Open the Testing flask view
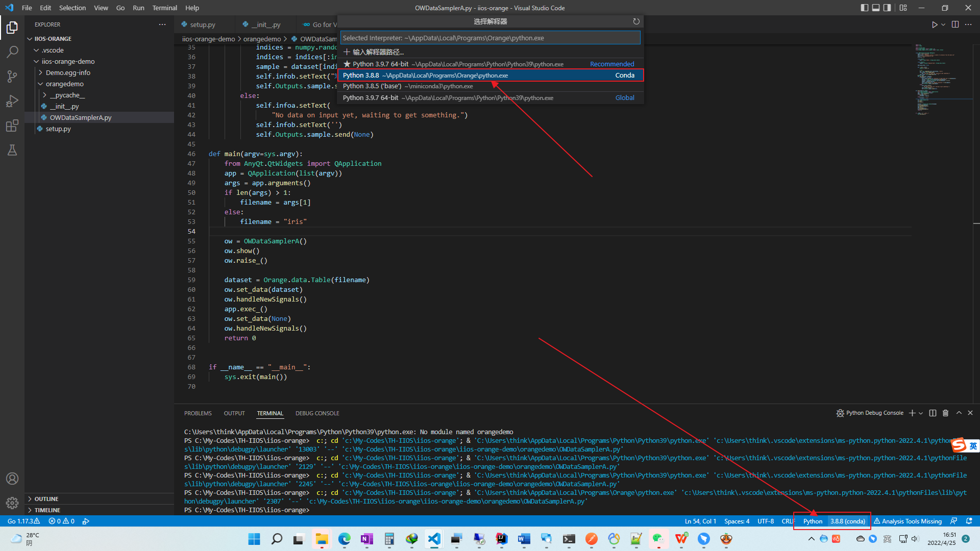The height and width of the screenshot is (551, 980). point(12,150)
